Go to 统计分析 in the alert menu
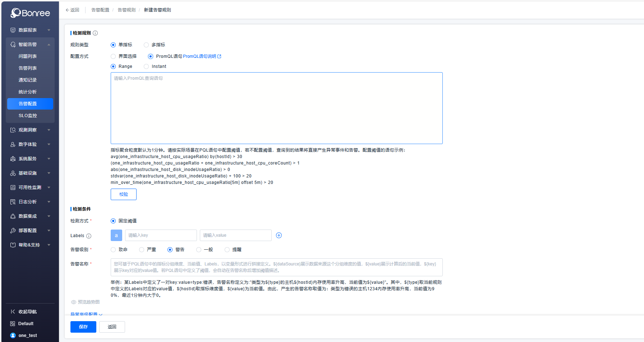 tap(28, 92)
